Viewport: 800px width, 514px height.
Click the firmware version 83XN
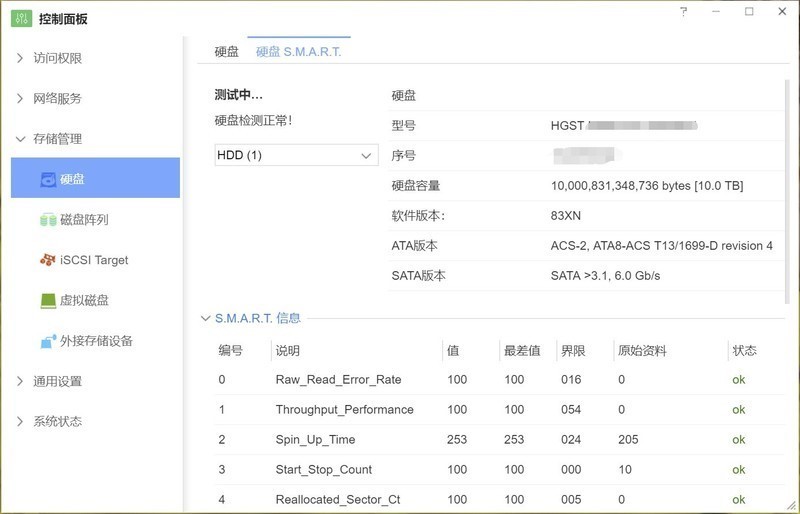[566, 216]
